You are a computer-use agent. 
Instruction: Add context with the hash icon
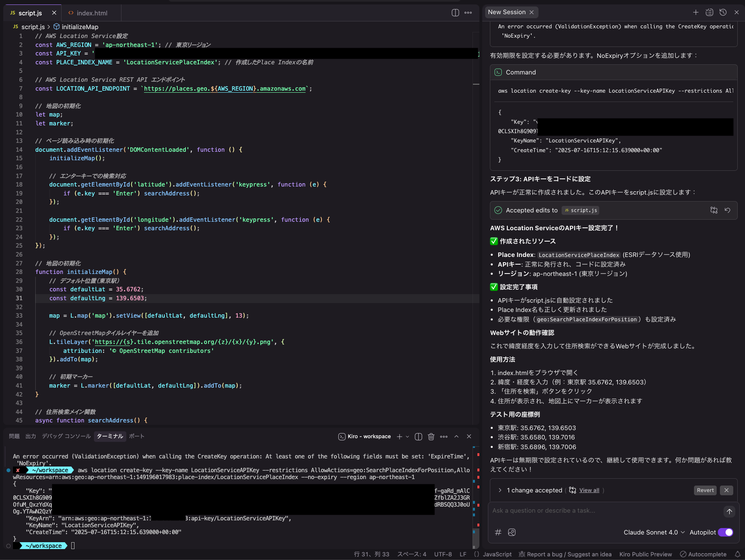498,532
